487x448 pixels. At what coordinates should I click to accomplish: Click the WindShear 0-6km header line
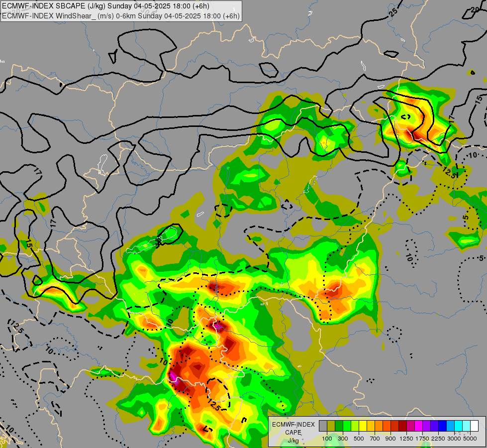click(121, 16)
